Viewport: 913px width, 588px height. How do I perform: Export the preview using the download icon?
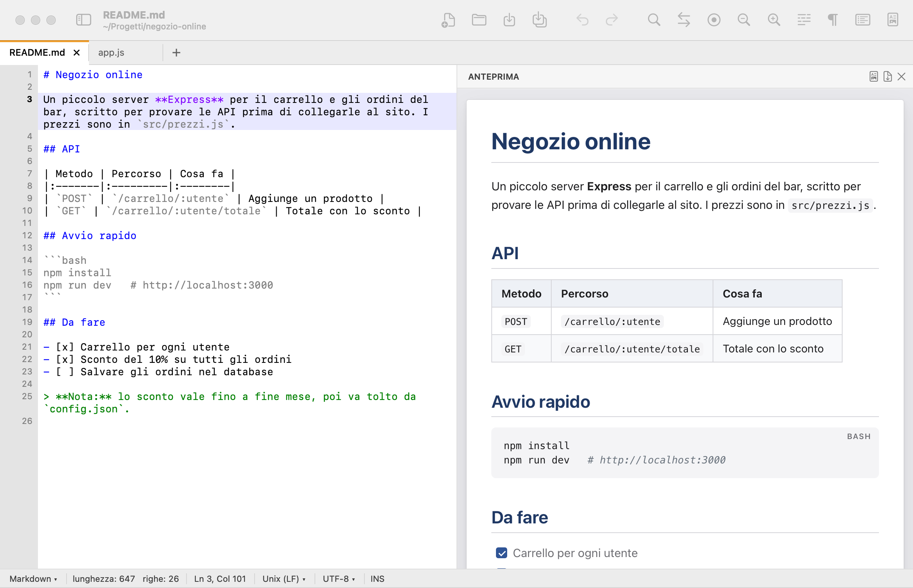(x=887, y=77)
